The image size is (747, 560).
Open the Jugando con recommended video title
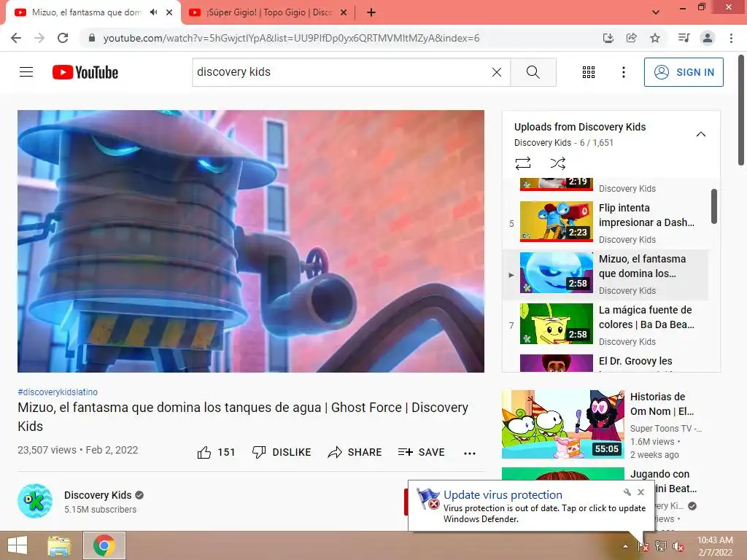coord(663,481)
